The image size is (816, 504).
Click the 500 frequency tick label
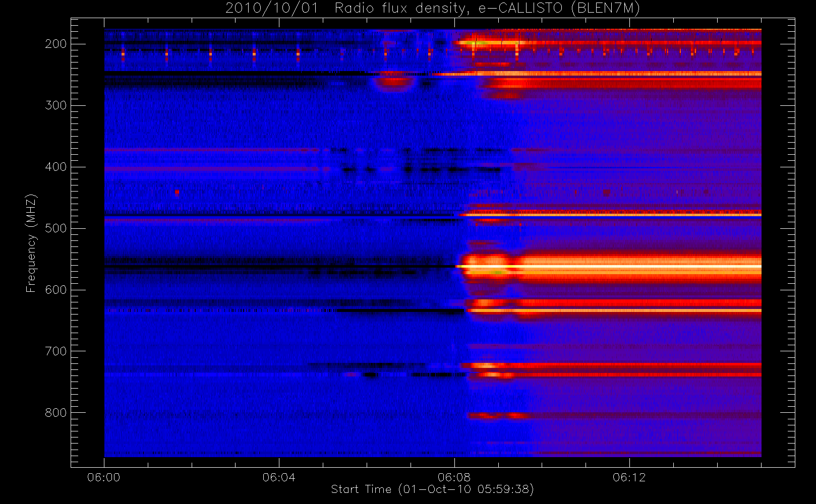[x=55, y=228]
